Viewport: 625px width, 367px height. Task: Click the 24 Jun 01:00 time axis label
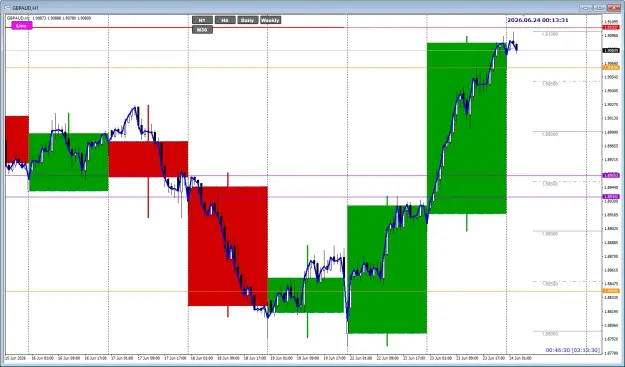520,358
